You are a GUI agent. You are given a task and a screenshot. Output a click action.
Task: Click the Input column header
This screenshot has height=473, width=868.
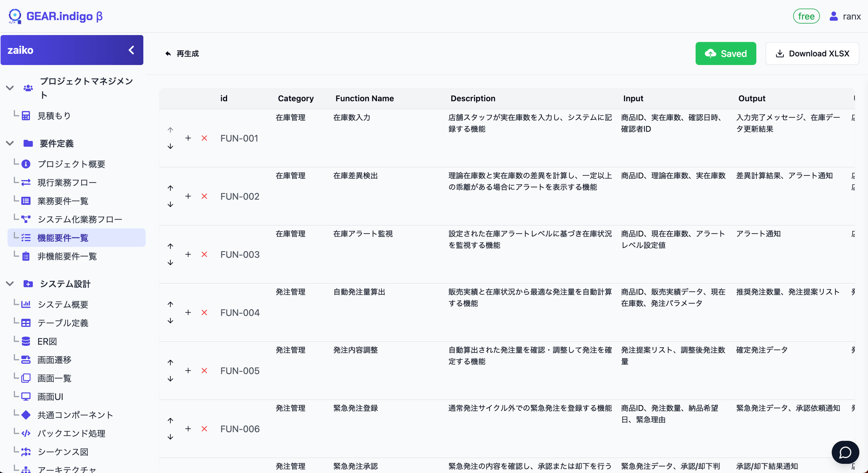[x=633, y=99]
